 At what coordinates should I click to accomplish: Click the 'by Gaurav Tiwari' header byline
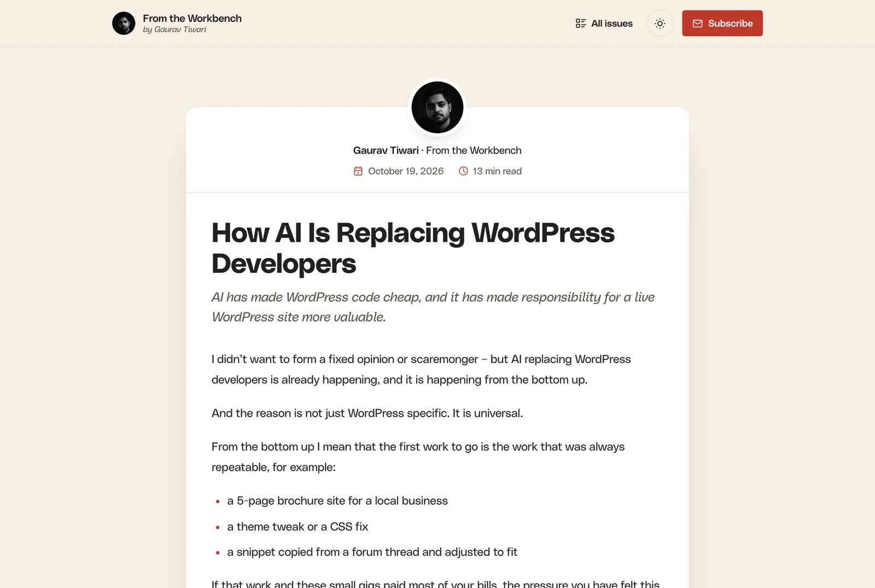[x=174, y=30]
